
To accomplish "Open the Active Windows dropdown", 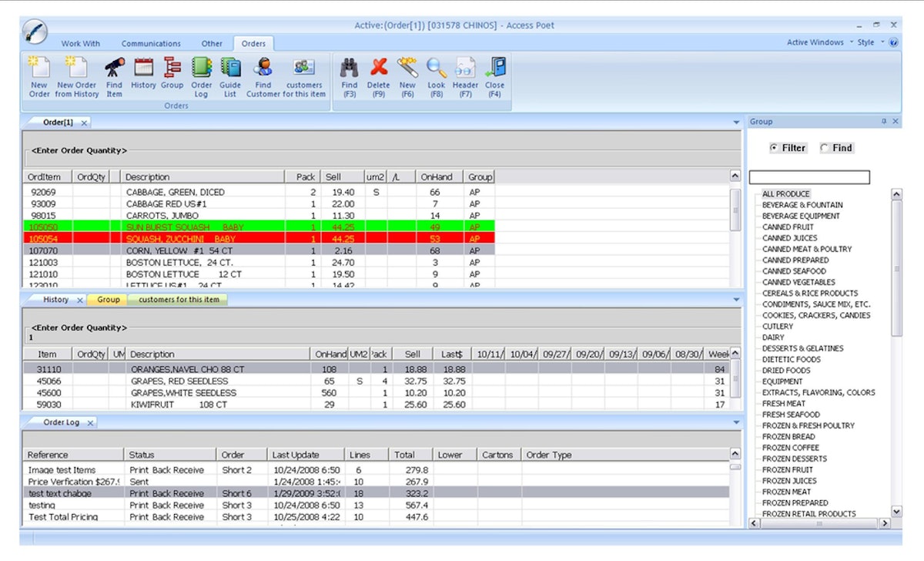I will (x=819, y=42).
